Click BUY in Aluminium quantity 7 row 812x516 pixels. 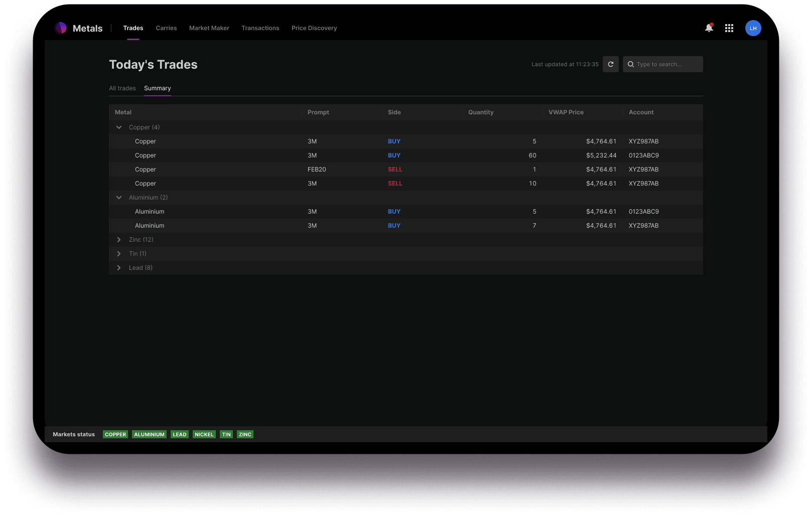pos(394,226)
